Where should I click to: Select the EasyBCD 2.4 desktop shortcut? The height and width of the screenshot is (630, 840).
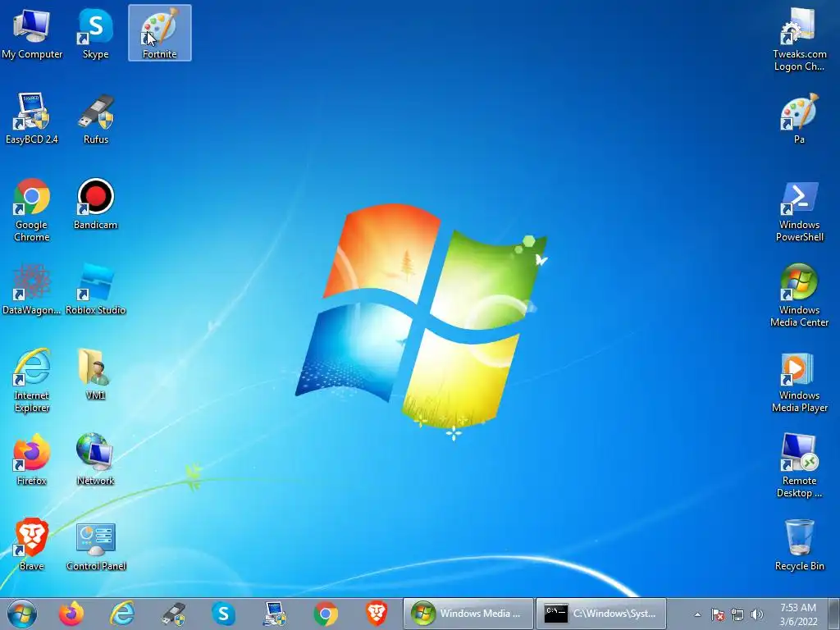point(32,119)
